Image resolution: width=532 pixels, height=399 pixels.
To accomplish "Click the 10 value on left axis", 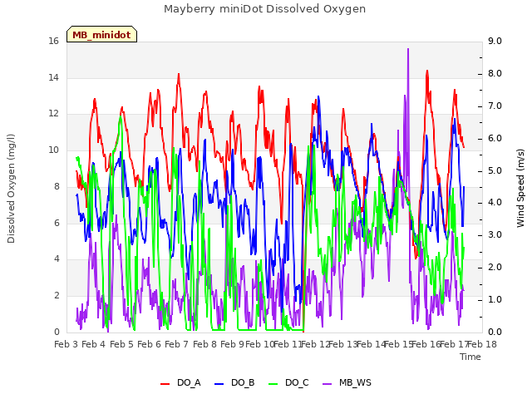I will [53, 150].
